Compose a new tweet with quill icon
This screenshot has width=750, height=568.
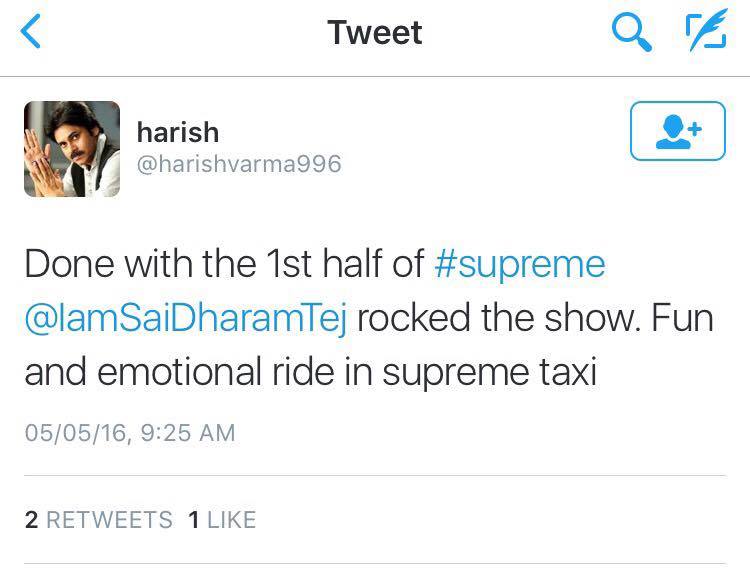pyautogui.click(x=704, y=33)
